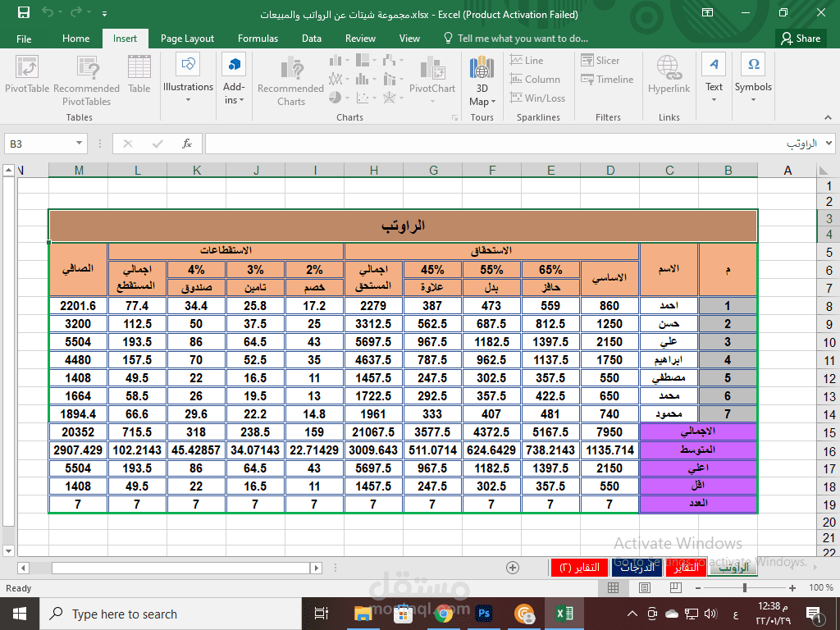Adjust the zoom slider handle

pos(745,587)
